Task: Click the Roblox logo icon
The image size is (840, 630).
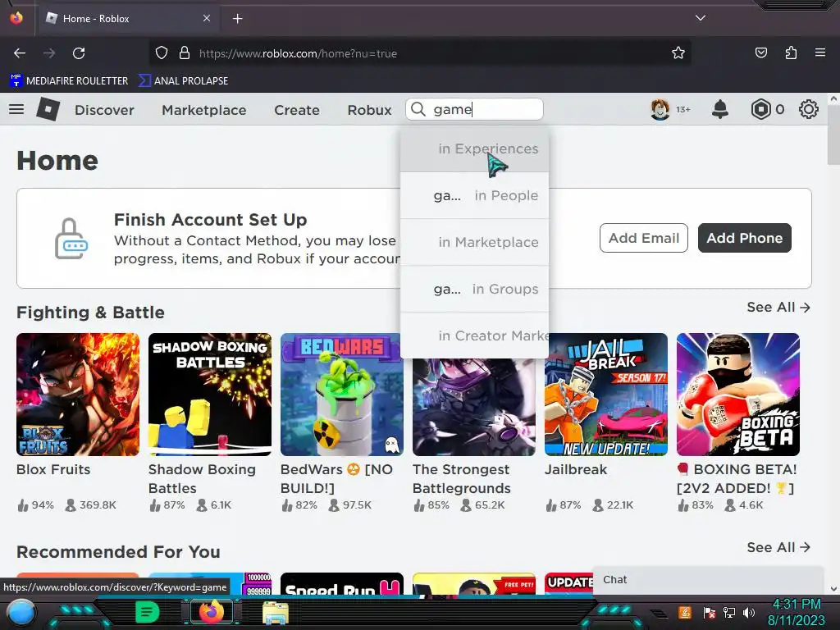Action: [x=48, y=109]
